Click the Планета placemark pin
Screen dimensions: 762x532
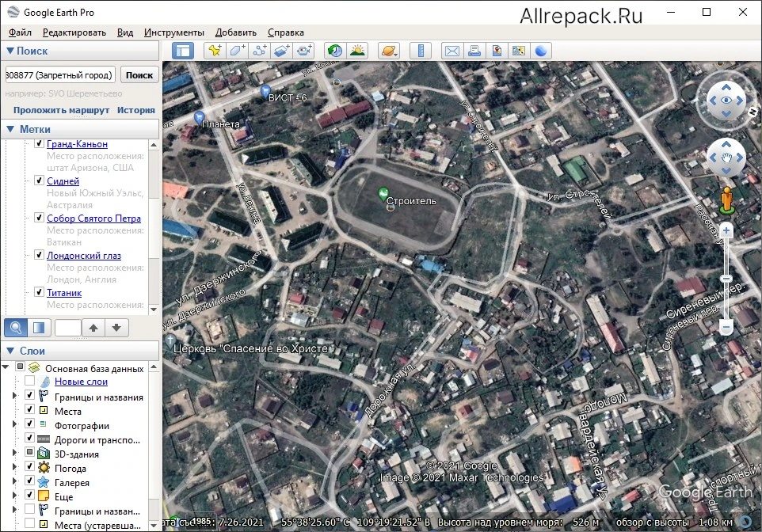coord(199,117)
